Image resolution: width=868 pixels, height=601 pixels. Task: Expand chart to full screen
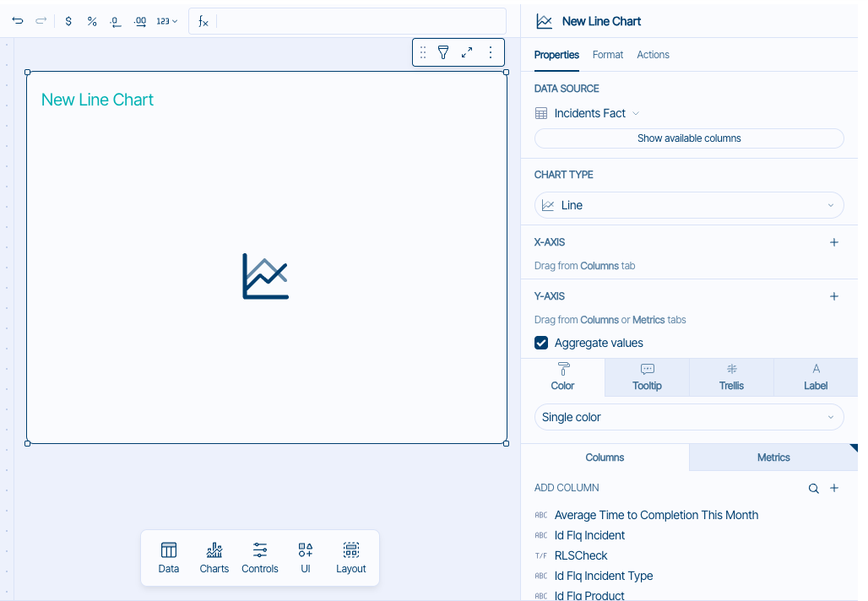tap(467, 52)
